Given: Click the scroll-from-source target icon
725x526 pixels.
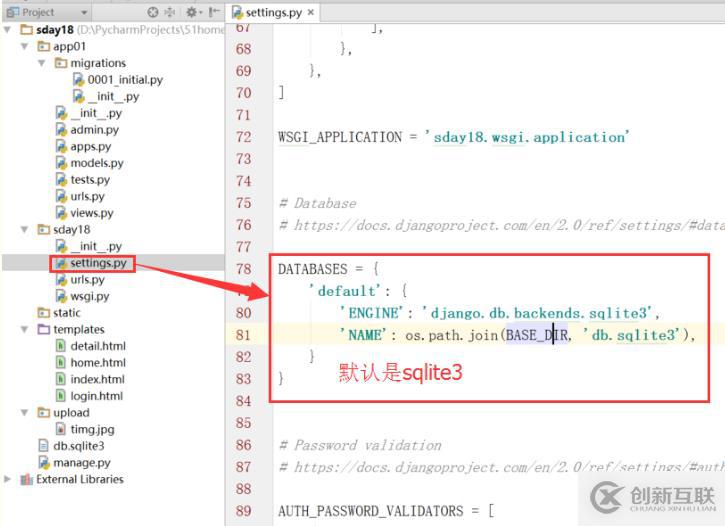Looking at the screenshot, I should pyautogui.click(x=153, y=12).
